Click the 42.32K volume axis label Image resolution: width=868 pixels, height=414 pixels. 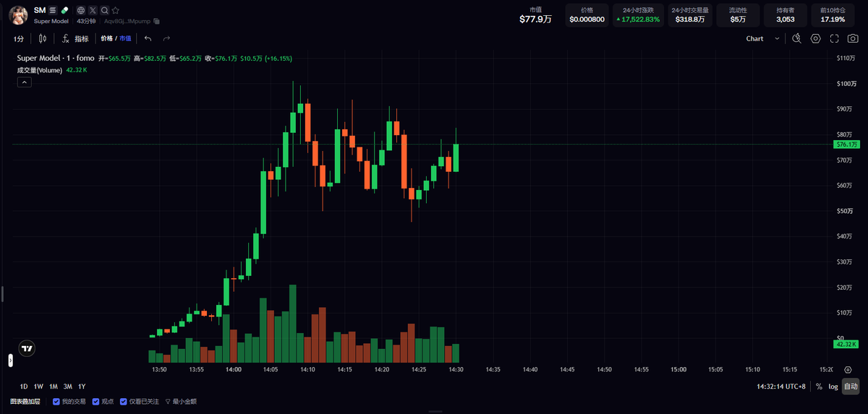(x=846, y=345)
